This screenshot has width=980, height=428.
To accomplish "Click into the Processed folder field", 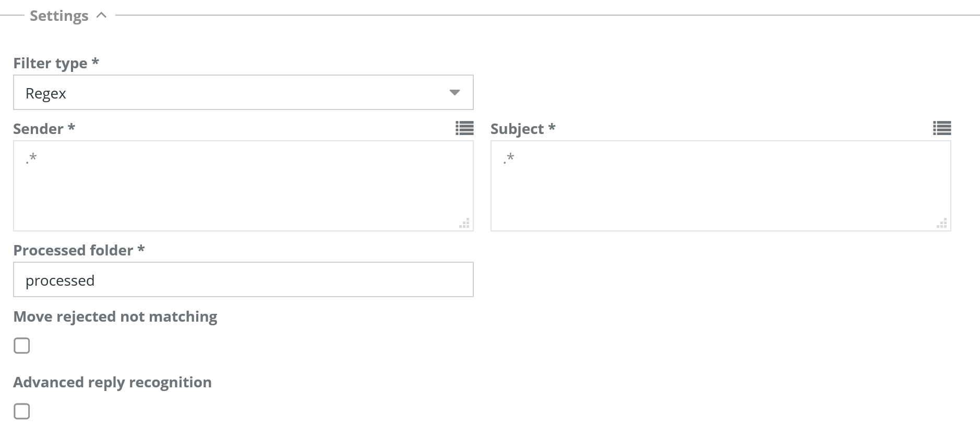I will 243,280.
